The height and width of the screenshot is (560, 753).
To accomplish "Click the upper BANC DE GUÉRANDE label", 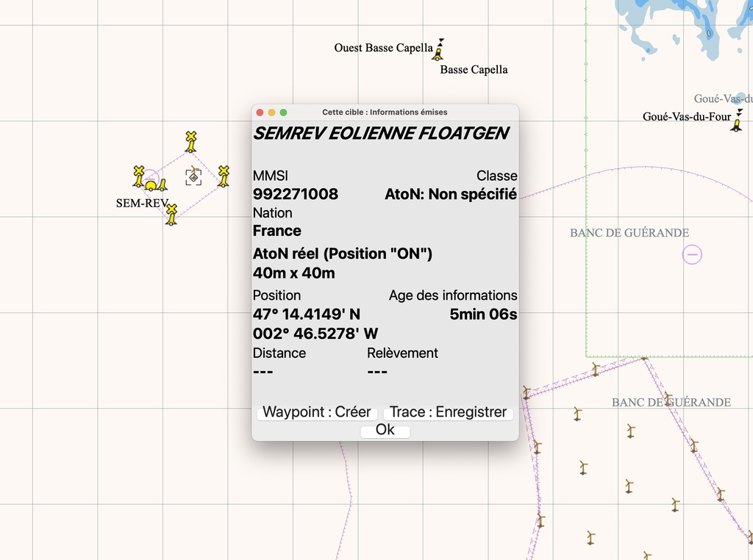I will (x=629, y=233).
